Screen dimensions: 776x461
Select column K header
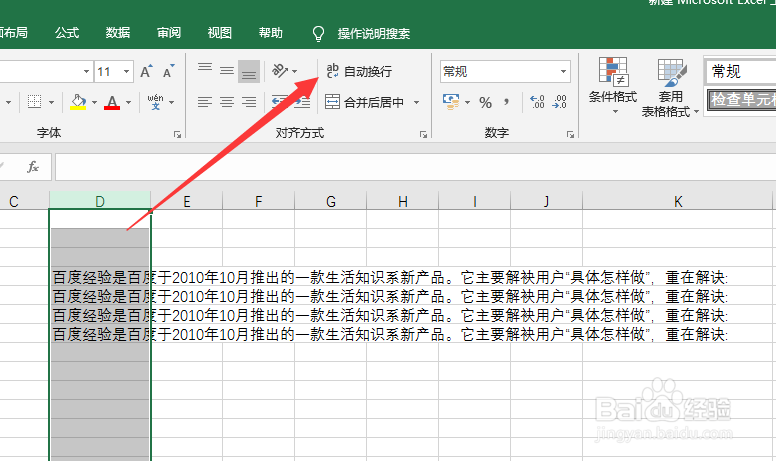click(x=678, y=201)
